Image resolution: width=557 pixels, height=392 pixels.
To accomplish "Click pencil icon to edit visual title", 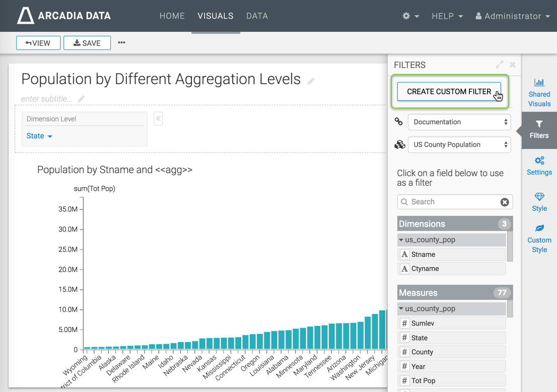I will tap(311, 81).
